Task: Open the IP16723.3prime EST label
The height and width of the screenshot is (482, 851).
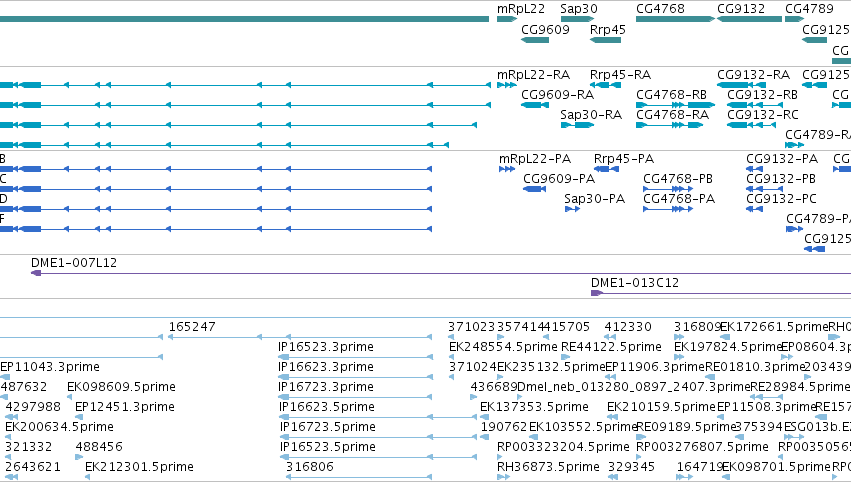Action: pos(326,387)
